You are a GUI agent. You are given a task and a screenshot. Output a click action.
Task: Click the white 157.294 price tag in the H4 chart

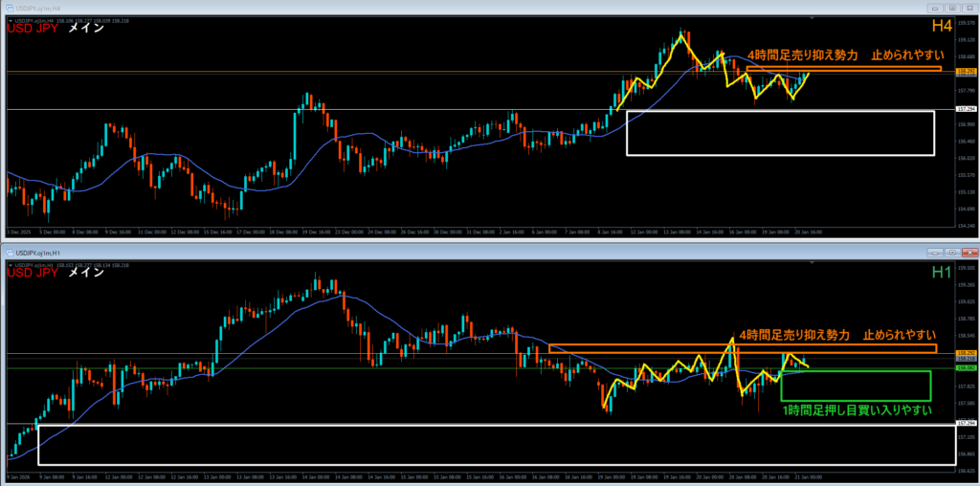[966, 109]
